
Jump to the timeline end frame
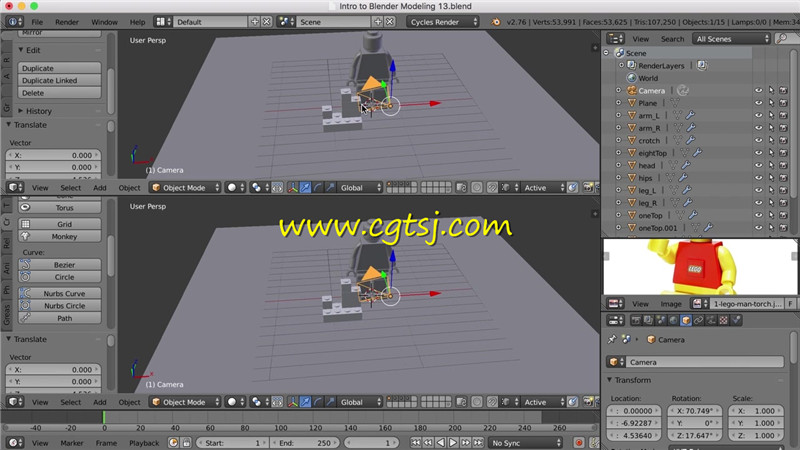(x=478, y=443)
